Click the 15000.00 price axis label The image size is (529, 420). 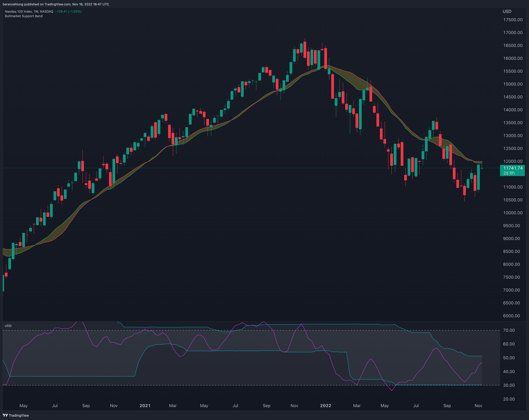tap(513, 84)
